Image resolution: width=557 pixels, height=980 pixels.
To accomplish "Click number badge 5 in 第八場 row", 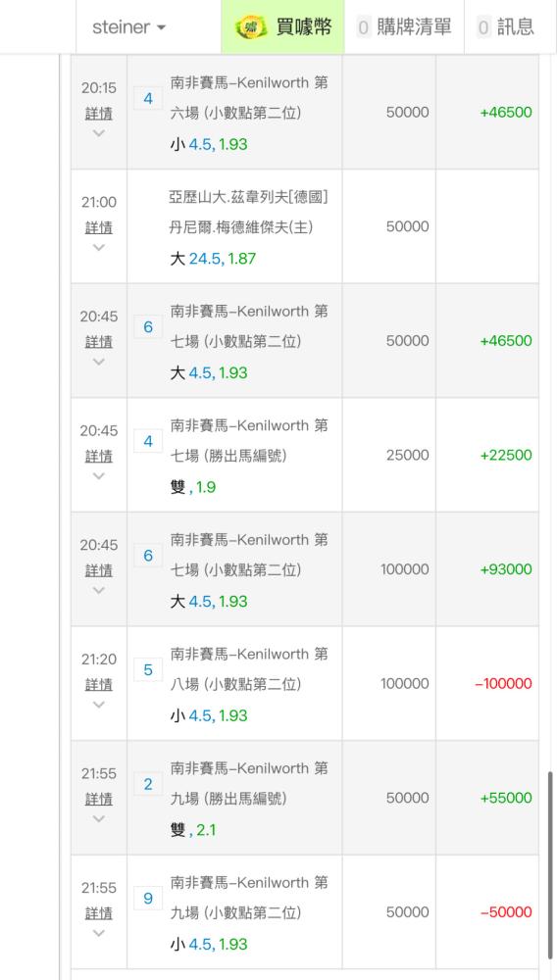I will point(148,670).
